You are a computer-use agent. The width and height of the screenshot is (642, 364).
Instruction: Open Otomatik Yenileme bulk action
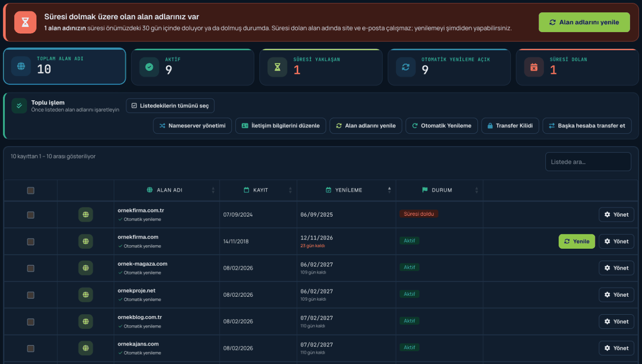click(442, 126)
